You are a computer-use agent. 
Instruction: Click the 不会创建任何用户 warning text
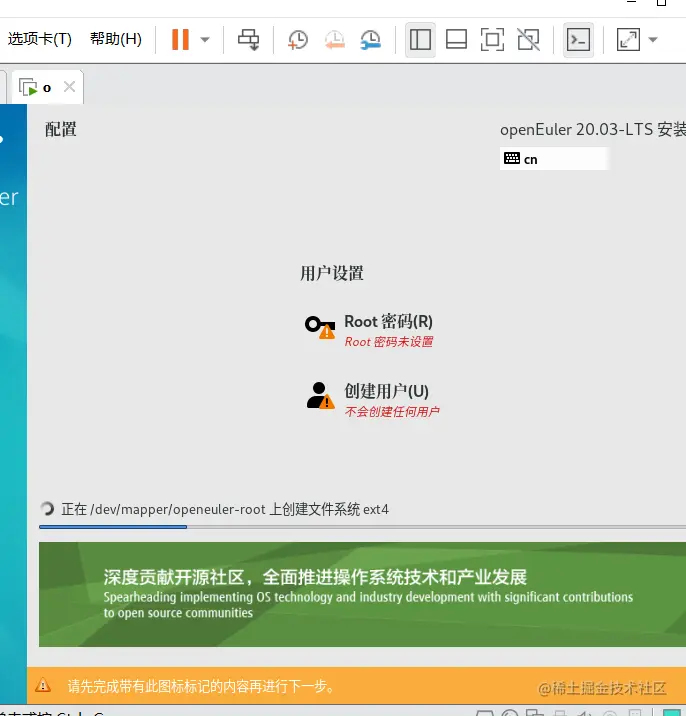pyautogui.click(x=392, y=412)
